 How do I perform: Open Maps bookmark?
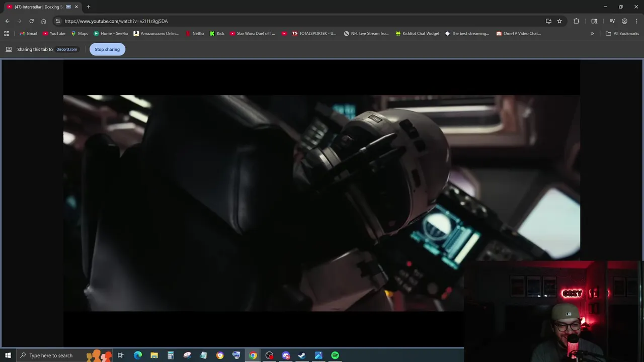(79, 34)
